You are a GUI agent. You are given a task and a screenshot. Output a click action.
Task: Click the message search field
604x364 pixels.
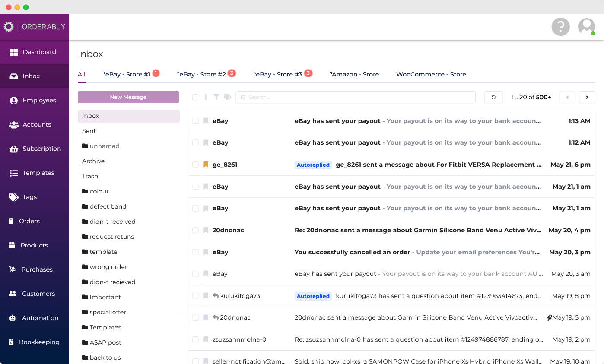(356, 97)
